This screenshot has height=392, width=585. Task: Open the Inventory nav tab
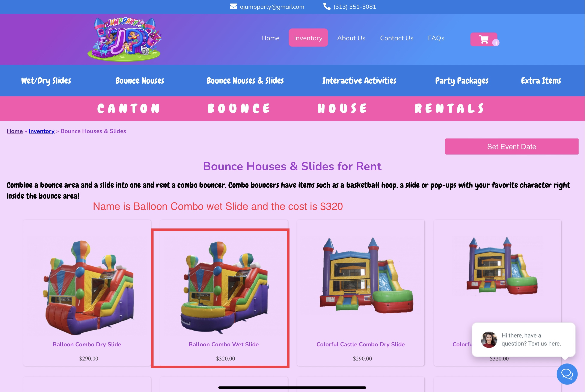pyautogui.click(x=308, y=38)
